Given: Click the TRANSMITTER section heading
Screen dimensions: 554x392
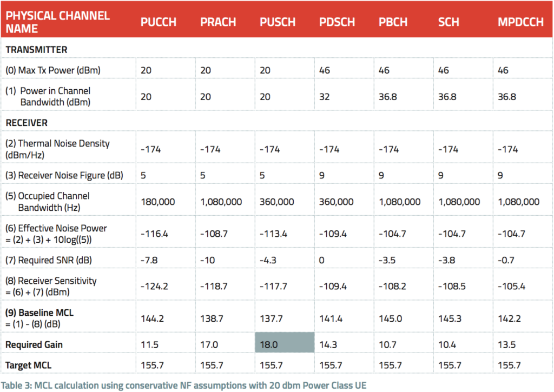Looking at the screenshot, I should [37, 50].
